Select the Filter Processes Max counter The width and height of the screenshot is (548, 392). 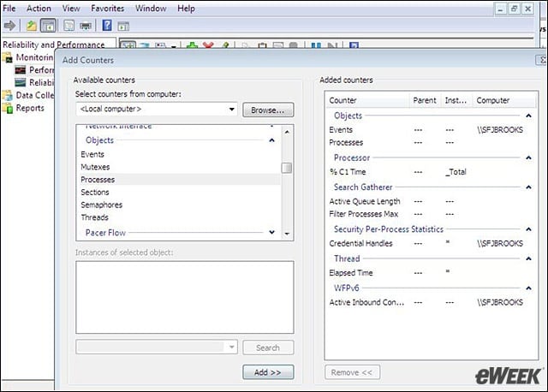(431, 214)
